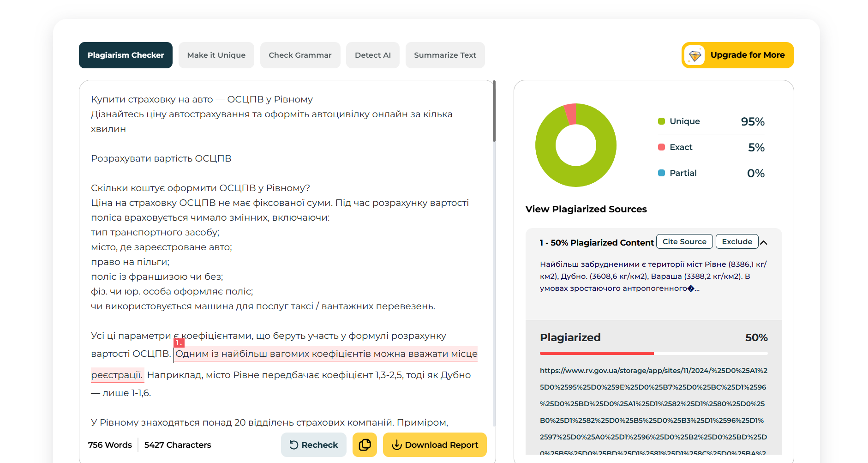Click the line 'тип транспортного засобу;'
The width and height of the screenshot is (868, 463).
point(155,232)
